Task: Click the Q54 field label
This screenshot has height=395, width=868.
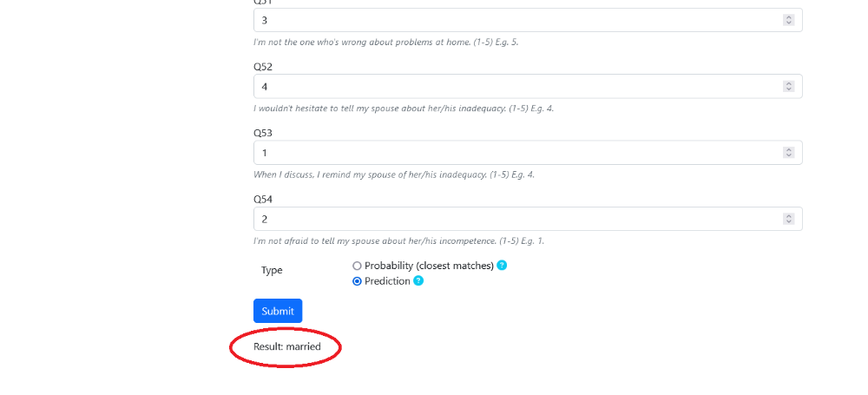Action: coord(263,200)
